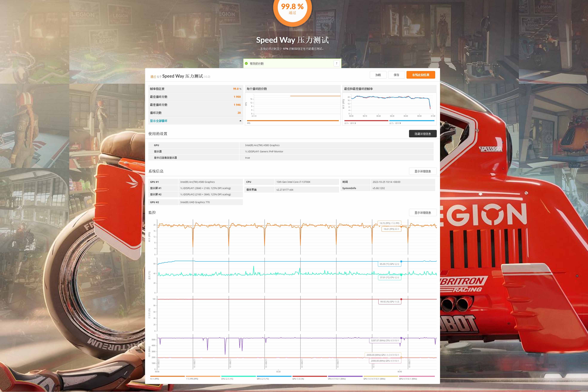Click Intel(R) Arc(TM) A580 Graphics in 使用的设置
Screen dimensions: 588x392
[x=262, y=145]
